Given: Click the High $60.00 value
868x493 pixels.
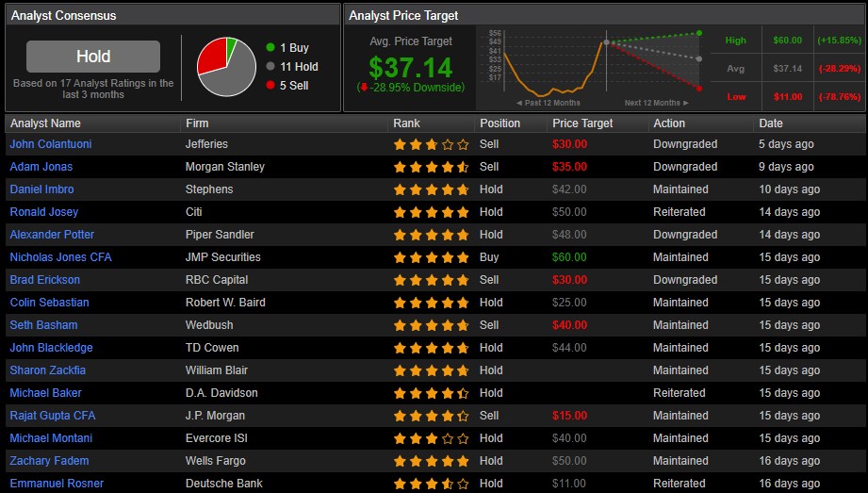Looking at the screenshot, I should pos(788,41).
